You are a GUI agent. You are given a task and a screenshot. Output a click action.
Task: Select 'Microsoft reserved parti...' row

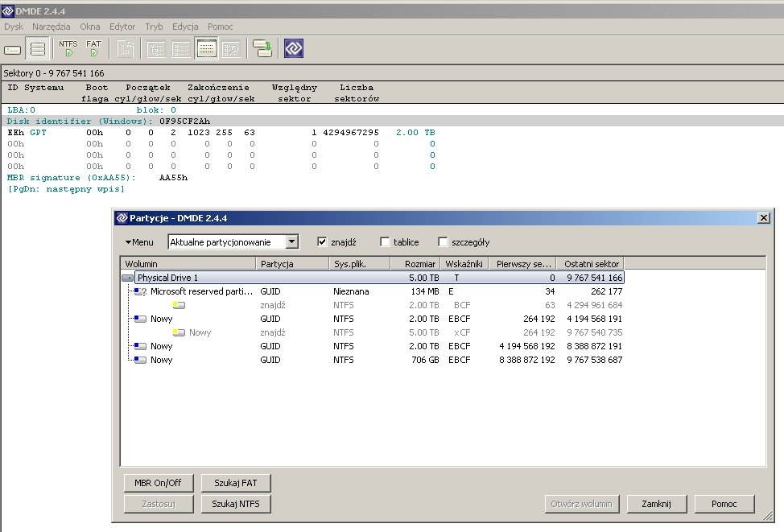pyautogui.click(x=373, y=291)
